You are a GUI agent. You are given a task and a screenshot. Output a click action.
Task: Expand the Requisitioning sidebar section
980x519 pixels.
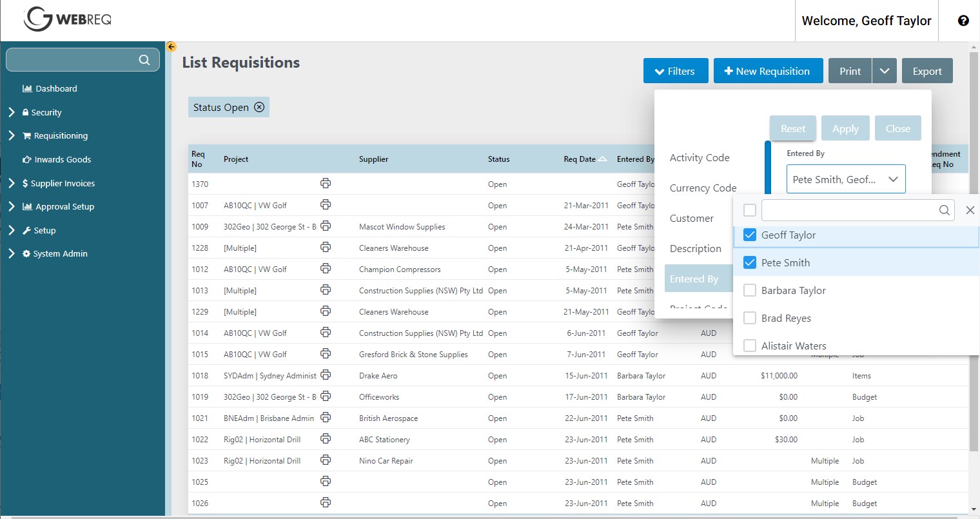[x=11, y=135]
